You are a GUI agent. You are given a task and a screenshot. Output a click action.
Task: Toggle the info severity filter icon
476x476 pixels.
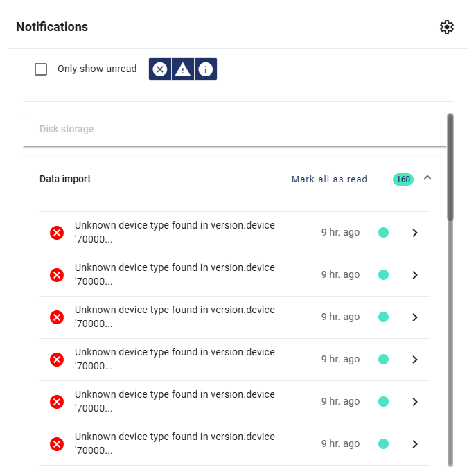point(205,69)
